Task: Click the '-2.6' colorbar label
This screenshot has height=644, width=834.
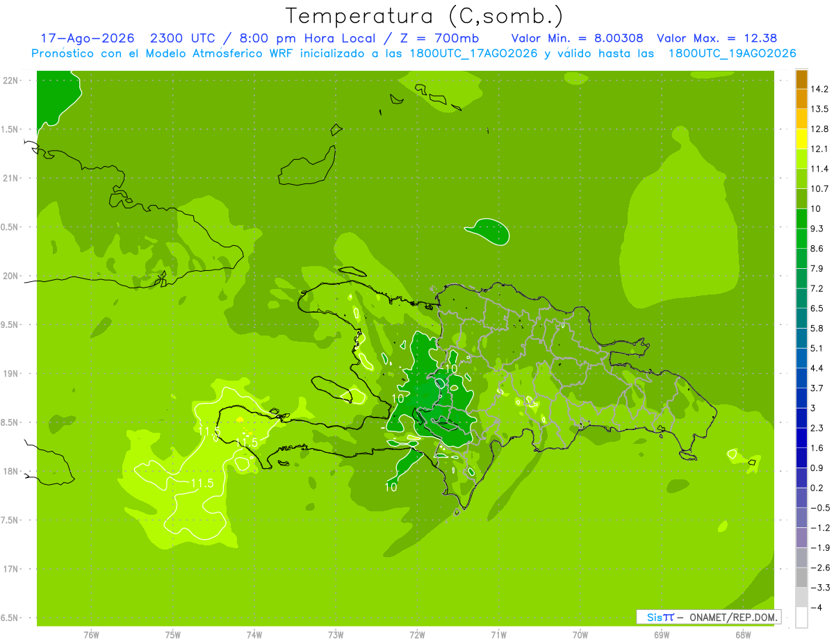Action: click(x=819, y=568)
